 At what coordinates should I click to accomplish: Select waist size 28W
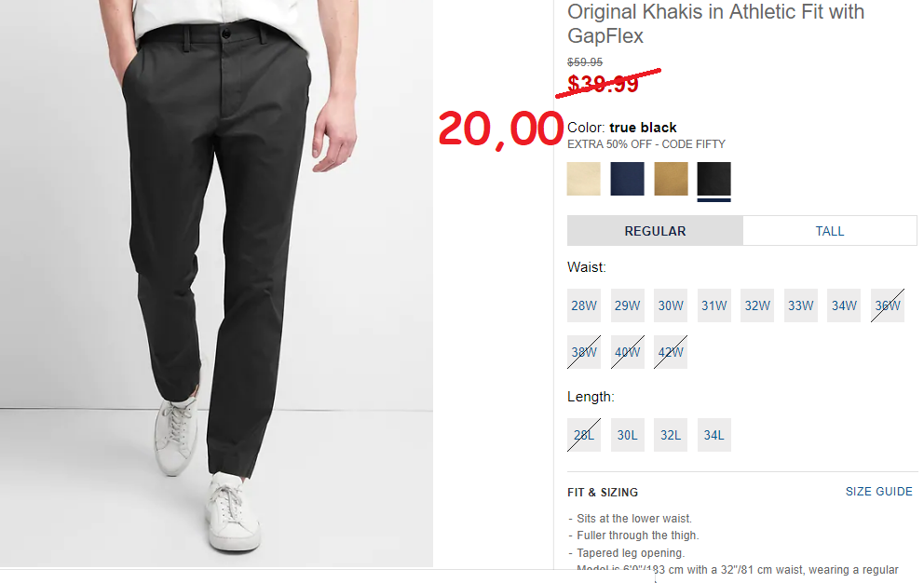pos(583,305)
